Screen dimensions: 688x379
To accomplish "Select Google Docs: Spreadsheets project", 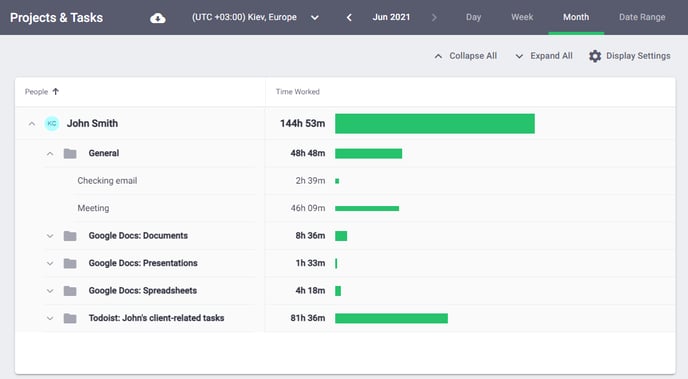I will tap(143, 290).
